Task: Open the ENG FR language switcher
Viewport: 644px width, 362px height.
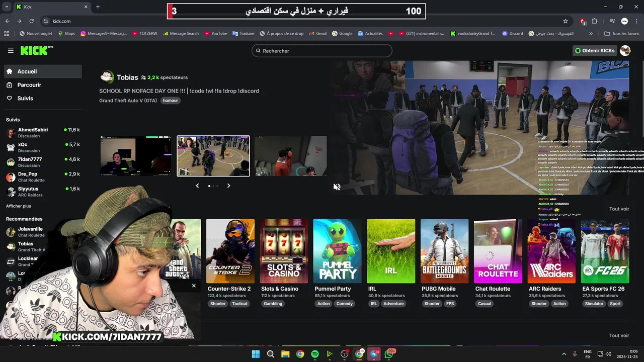Action: [x=587, y=354]
